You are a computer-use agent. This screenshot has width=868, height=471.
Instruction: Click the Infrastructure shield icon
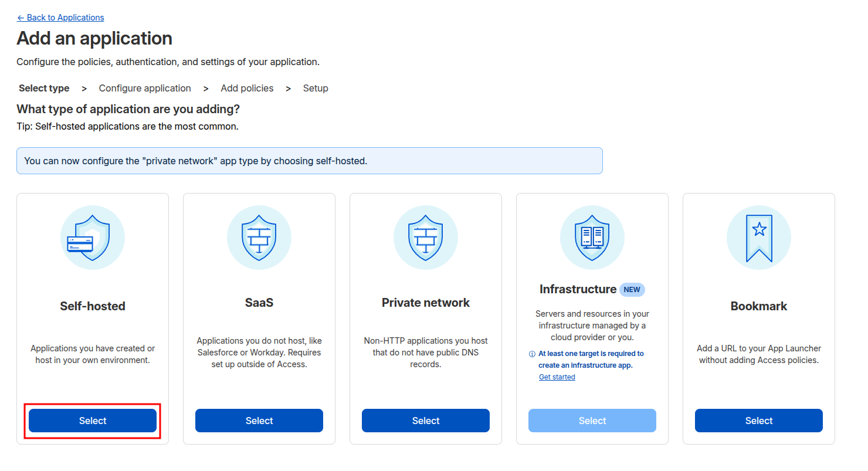(x=592, y=237)
